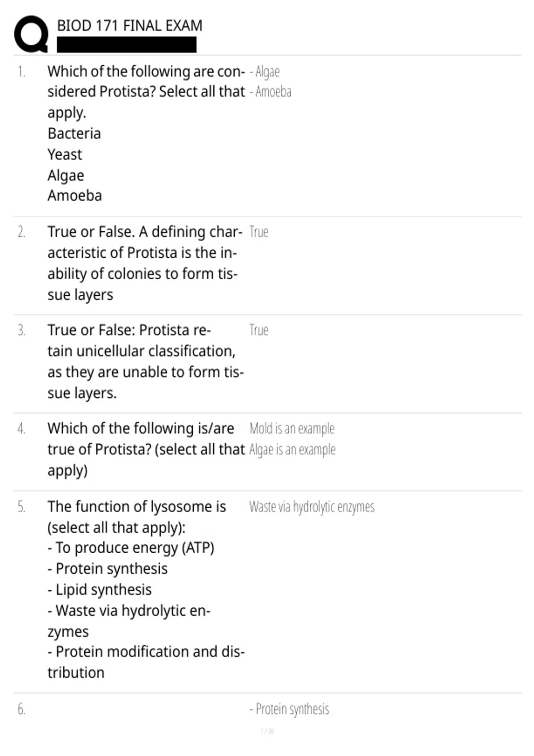Select question number 1 marker
534x756 pixels.
point(21,72)
